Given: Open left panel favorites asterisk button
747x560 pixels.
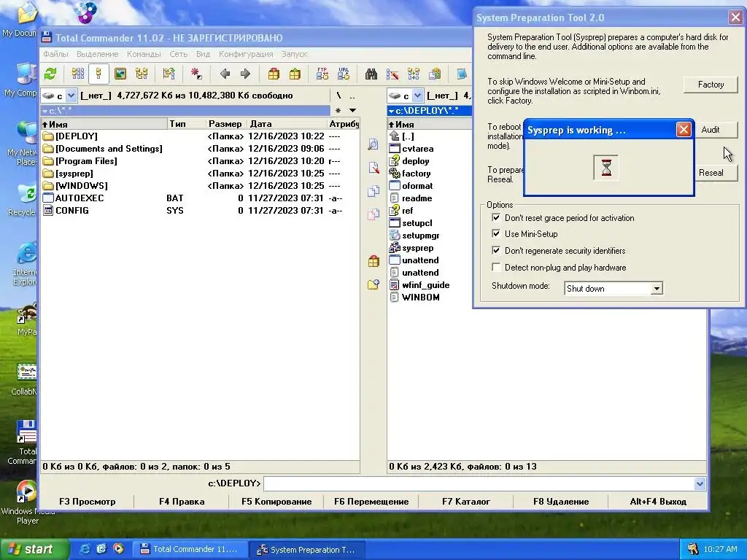Looking at the screenshot, I should [x=338, y=111].
